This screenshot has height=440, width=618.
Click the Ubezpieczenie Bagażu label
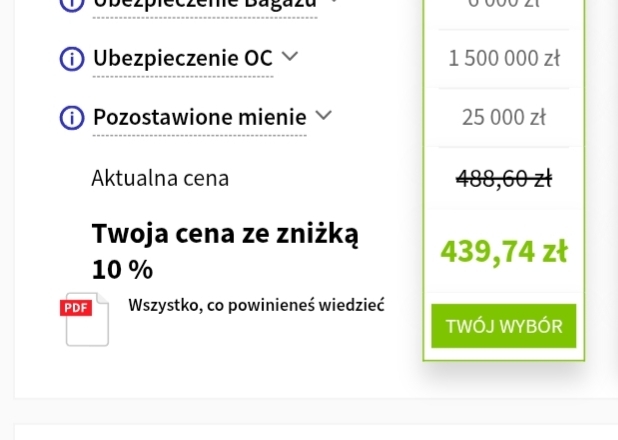coord(204,4)
